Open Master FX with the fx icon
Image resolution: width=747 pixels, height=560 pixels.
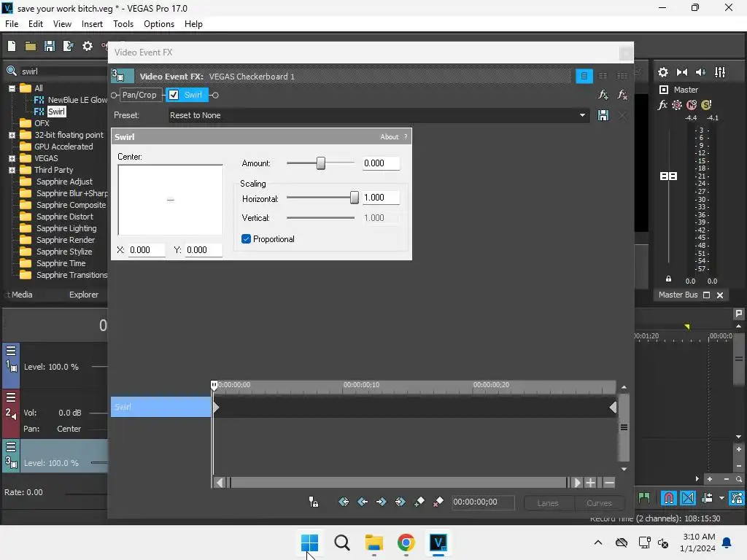662,105
